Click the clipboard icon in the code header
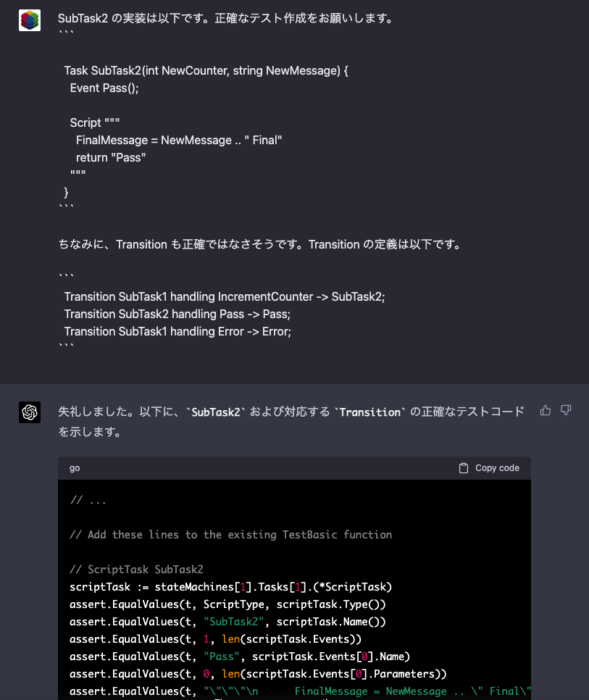Image resolution: width=589 pixels, height=700 pixels. [464, 468]
